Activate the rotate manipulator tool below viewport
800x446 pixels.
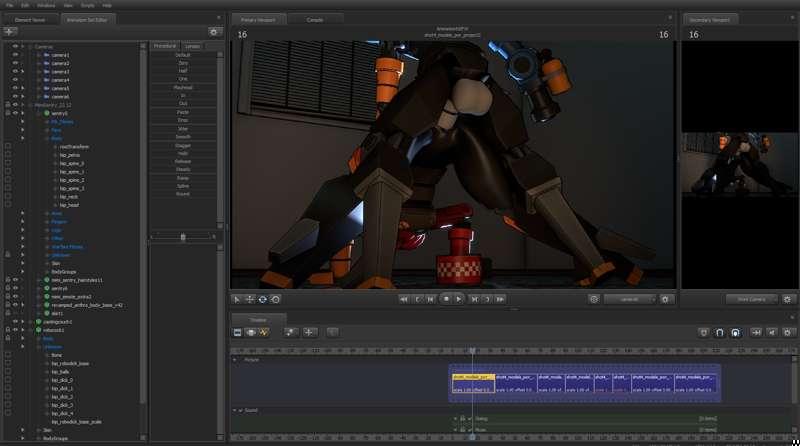(262, 300)
